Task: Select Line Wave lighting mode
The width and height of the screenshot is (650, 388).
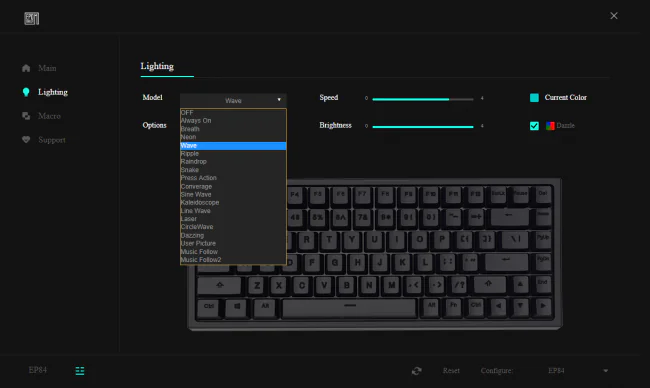Action: (233, 211)
